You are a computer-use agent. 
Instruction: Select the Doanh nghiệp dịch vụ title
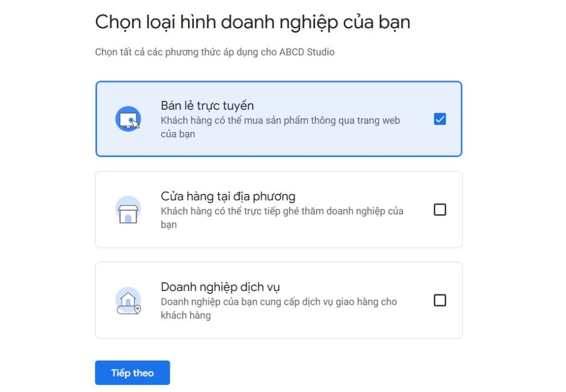click(x=220, y=287)
